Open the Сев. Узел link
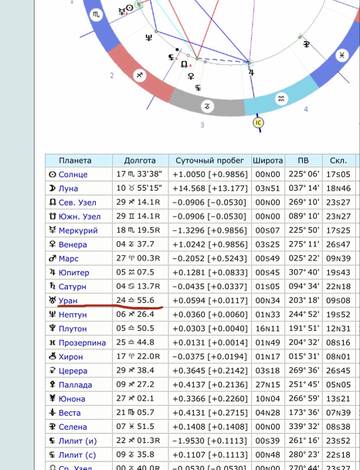 (77, 202)
